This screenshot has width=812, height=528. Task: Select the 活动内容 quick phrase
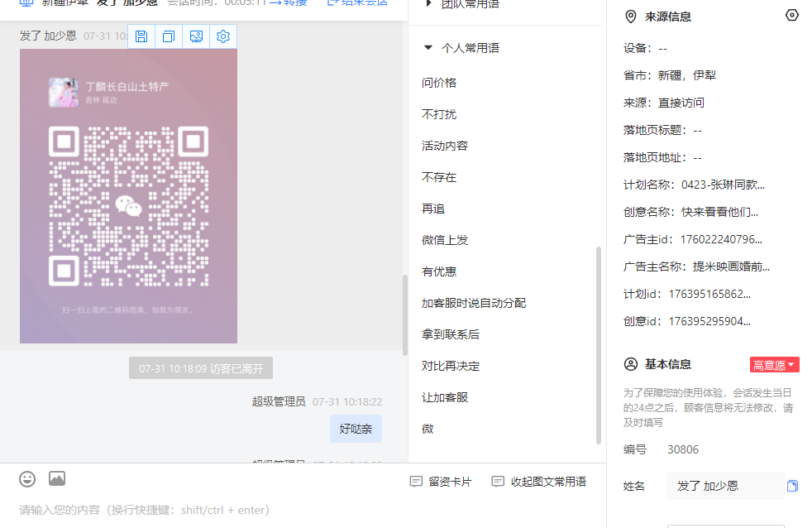click(x=445, y=146)
